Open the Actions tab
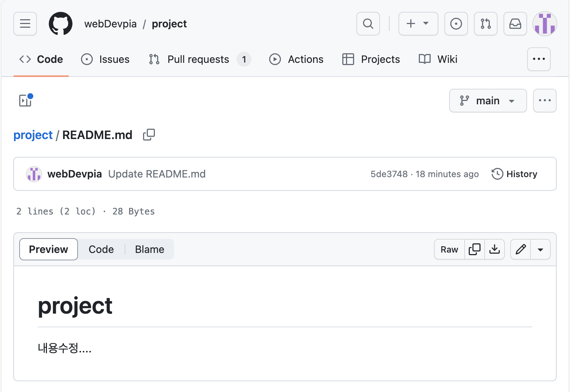Viewport: 570px width, 392px height. point(296,59)
